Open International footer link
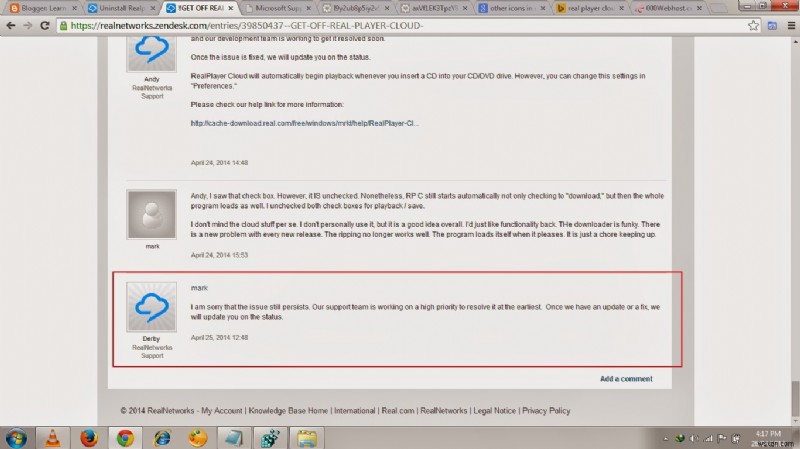This screenshot has width=800, height=449. coord(354,410)
